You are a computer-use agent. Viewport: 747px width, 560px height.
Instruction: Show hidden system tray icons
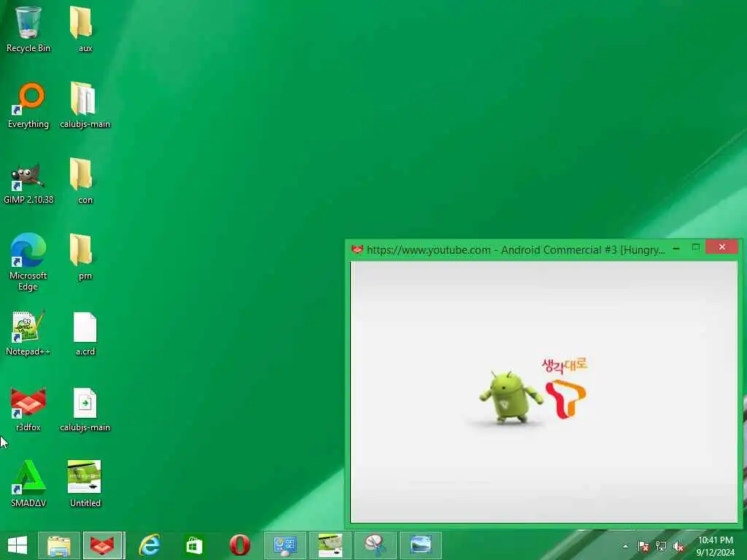point(625,546)
